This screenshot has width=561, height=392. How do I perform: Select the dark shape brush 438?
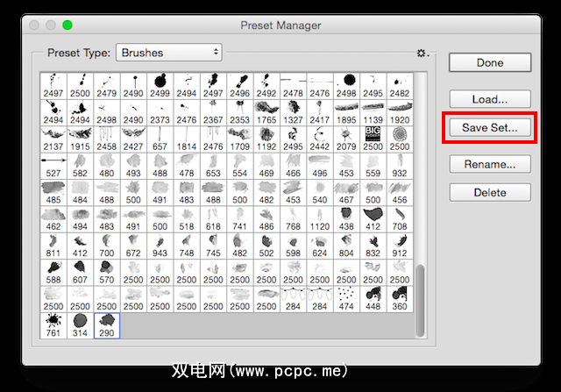[346, 219]
